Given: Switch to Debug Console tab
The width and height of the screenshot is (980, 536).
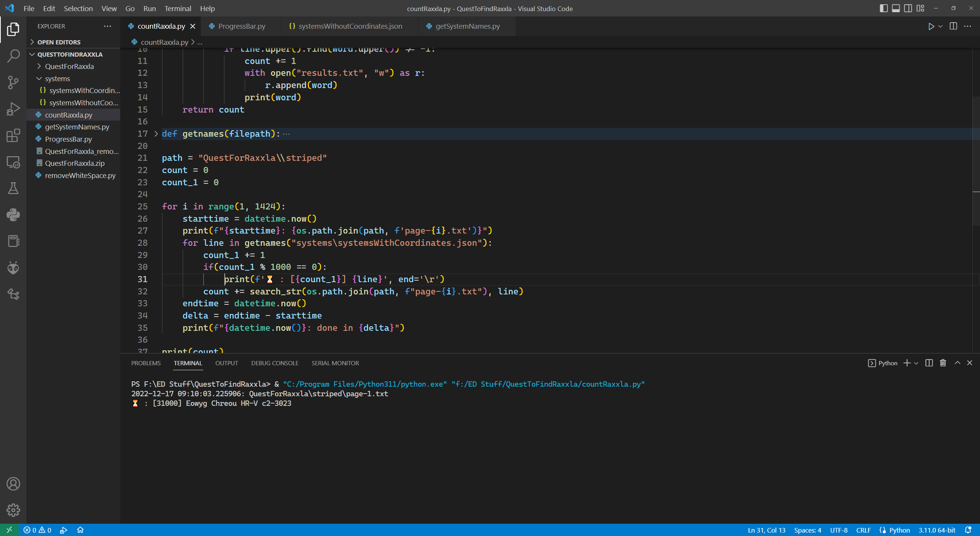Looking at the screenshot, I should [275, 363].
